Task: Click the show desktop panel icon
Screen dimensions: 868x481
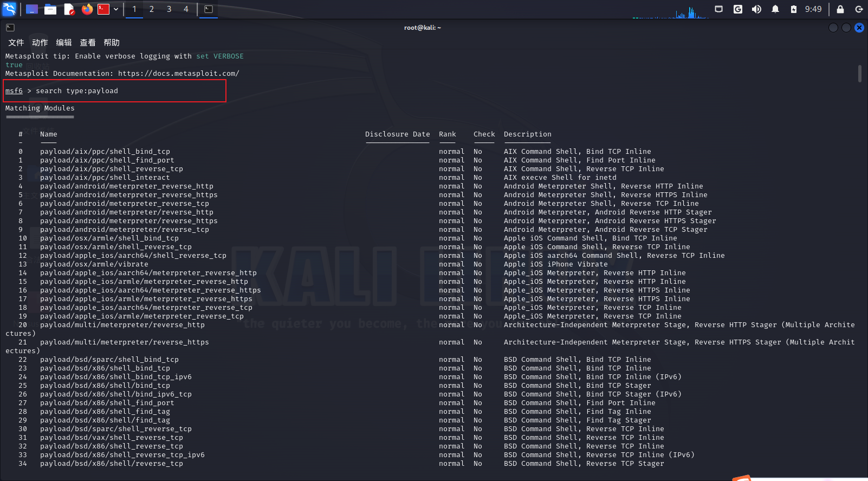Action: pyautogui.click(x=32, y=9)
